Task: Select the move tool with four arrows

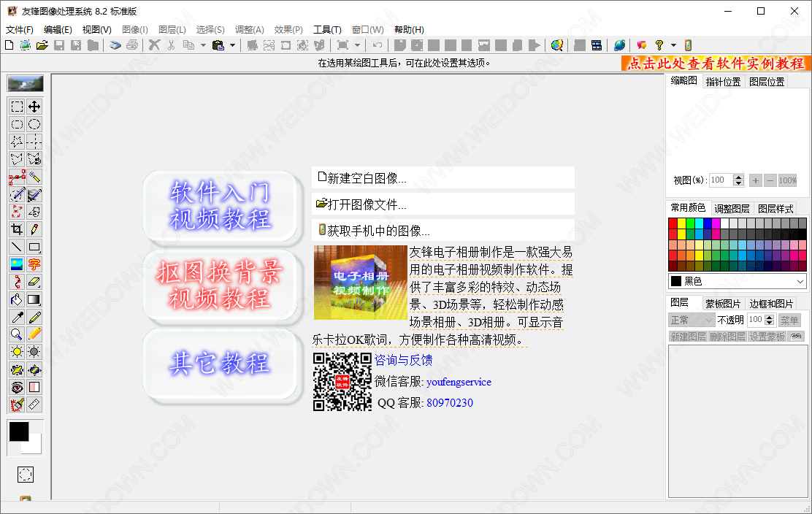Action: click(34, 107)
